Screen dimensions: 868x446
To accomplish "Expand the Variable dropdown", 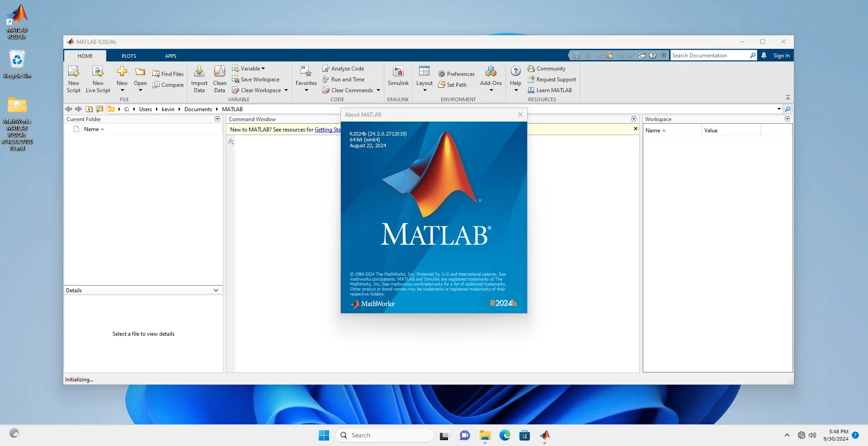I will (x=263, y=69).
